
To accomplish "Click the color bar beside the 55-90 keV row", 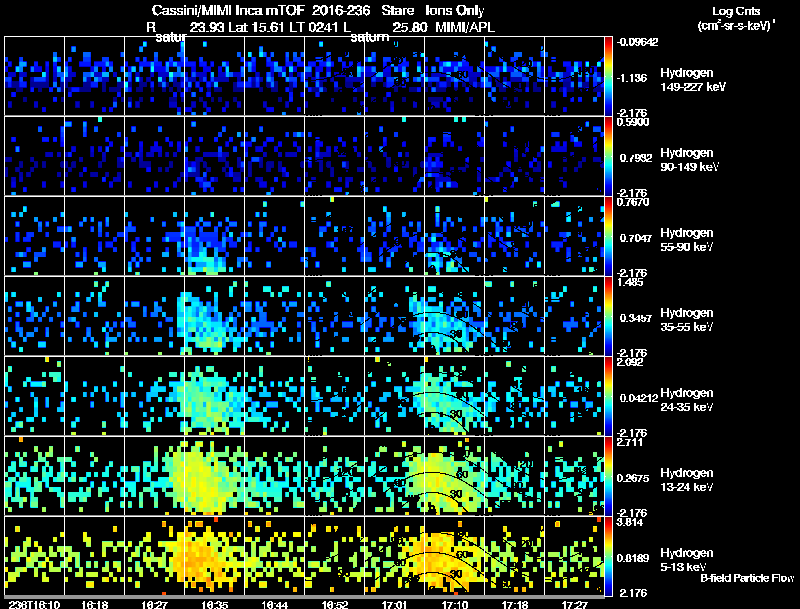I will click(608, 236).
